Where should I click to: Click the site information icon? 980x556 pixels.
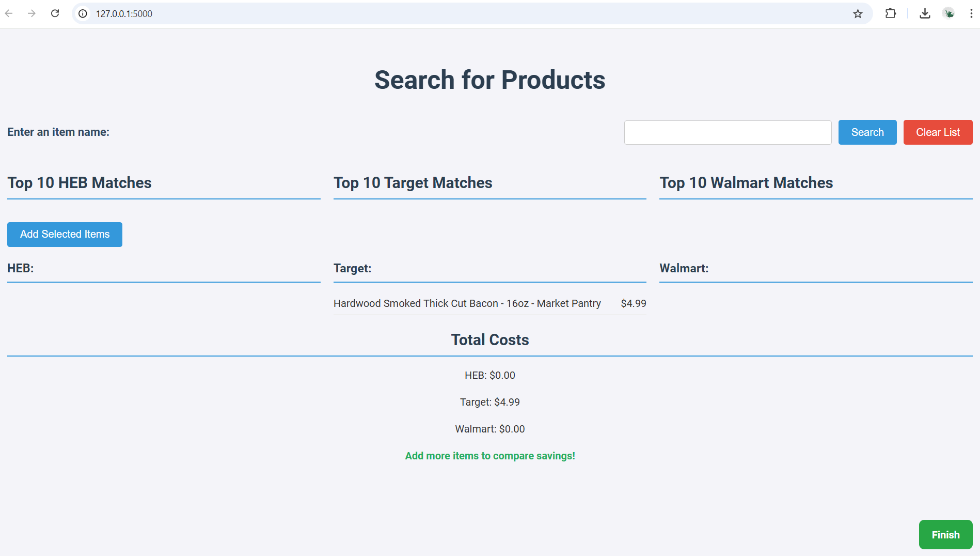83,14
